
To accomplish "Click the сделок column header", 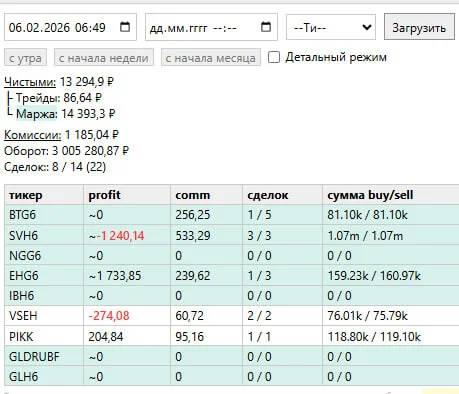I will (282, 195).
